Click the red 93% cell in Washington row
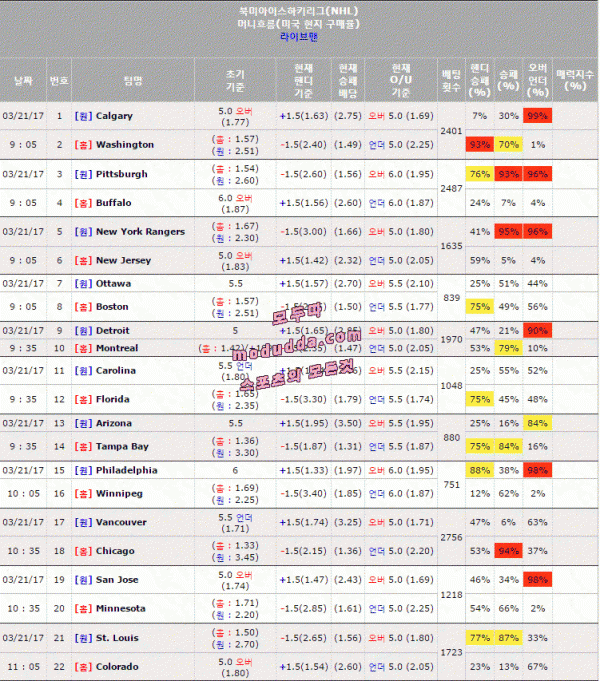600x681 pixels. tap(479, 145)
